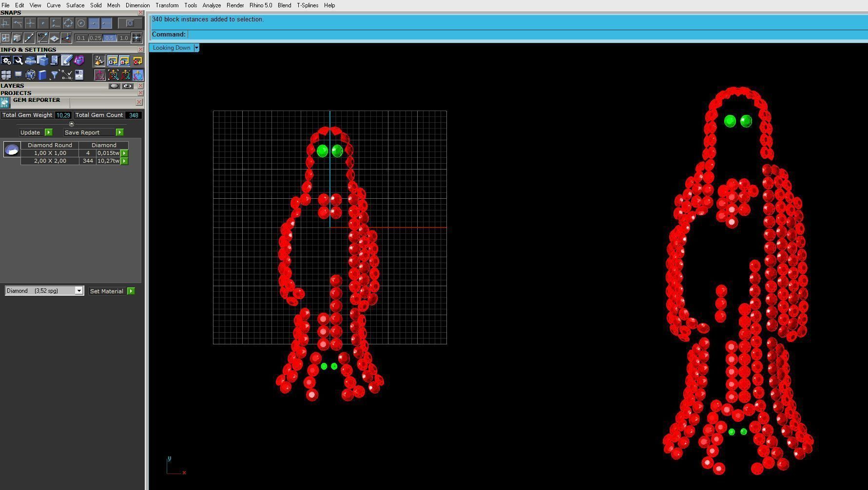Screen dimensions: 868x490
Task: Toggle the highlighted end snap icon
Action: pyautogui.click(x=106, y=23)
